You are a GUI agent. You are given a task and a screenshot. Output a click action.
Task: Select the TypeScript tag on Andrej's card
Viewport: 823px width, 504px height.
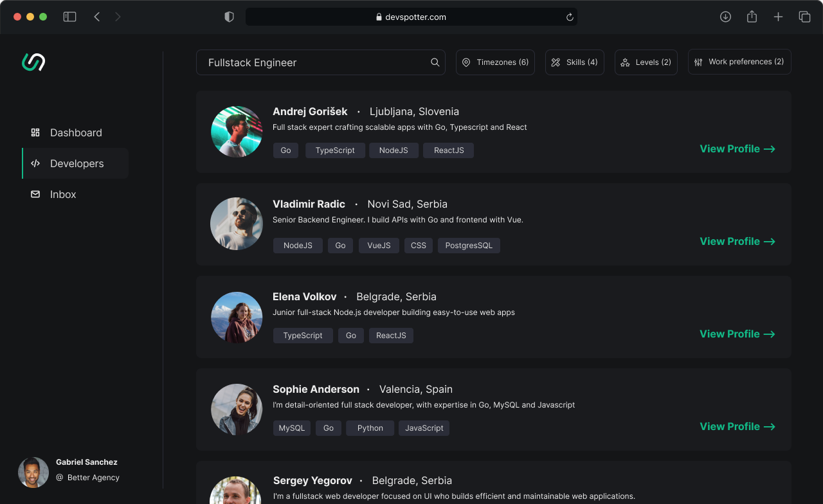[x=335, y=150]
